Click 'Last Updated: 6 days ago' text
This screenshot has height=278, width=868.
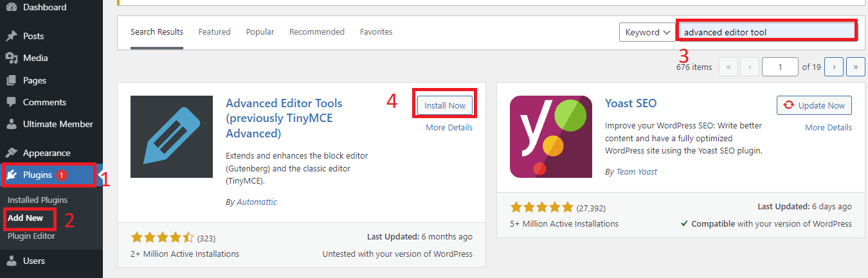click(x=804, y=207)
